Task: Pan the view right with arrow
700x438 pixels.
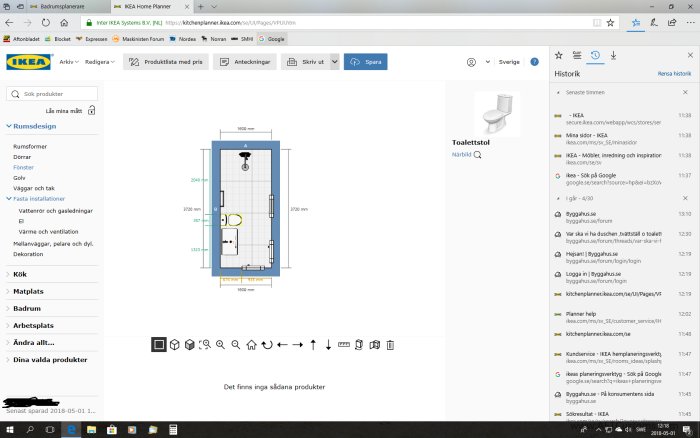Action: tap(298, 345)
